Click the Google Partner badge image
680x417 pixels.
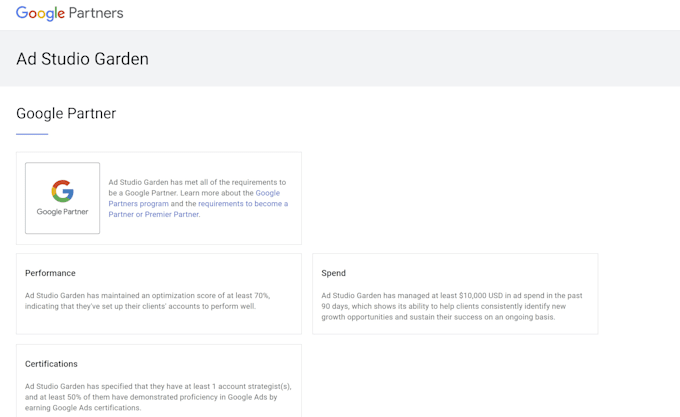[62, 198]
